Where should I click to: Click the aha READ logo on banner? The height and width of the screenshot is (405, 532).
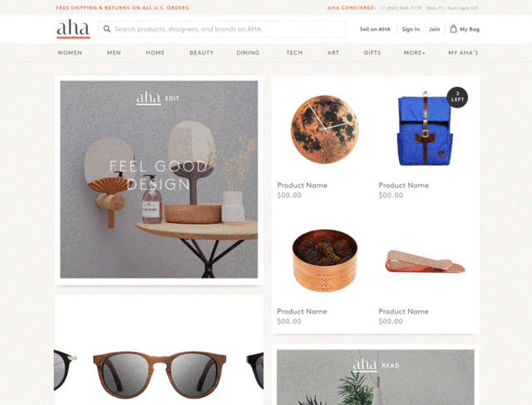(x=376, y=365)
